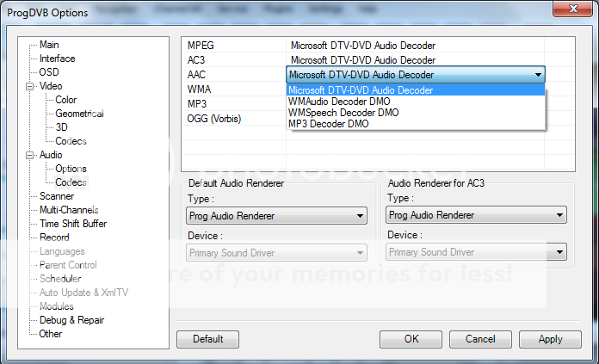
Task: Choose MP3 Decoder DMO from list
Action: pyautogui.click(x=329, y=123)
